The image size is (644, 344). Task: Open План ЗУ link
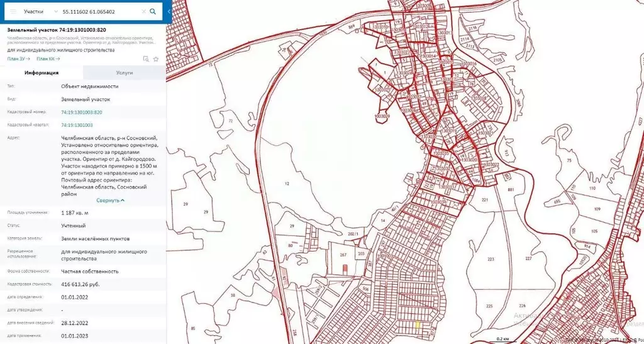point(18,58)
